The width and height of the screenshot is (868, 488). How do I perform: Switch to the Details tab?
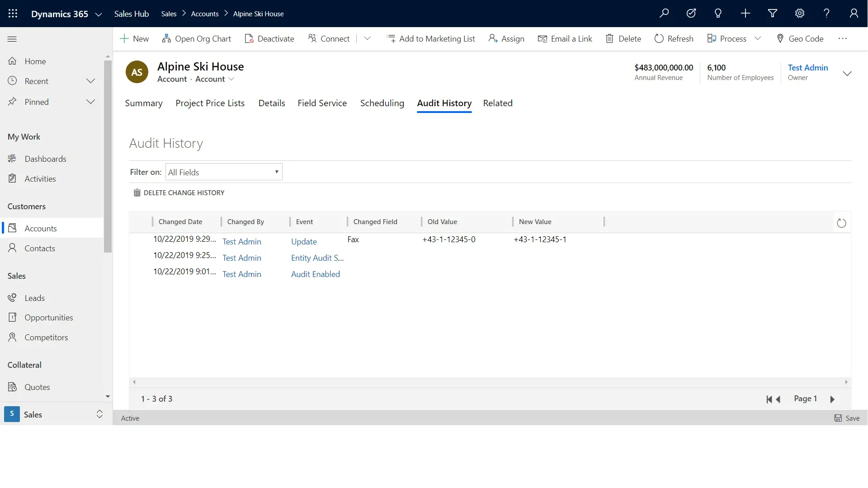pyautogui.click(x=272, y=103)
